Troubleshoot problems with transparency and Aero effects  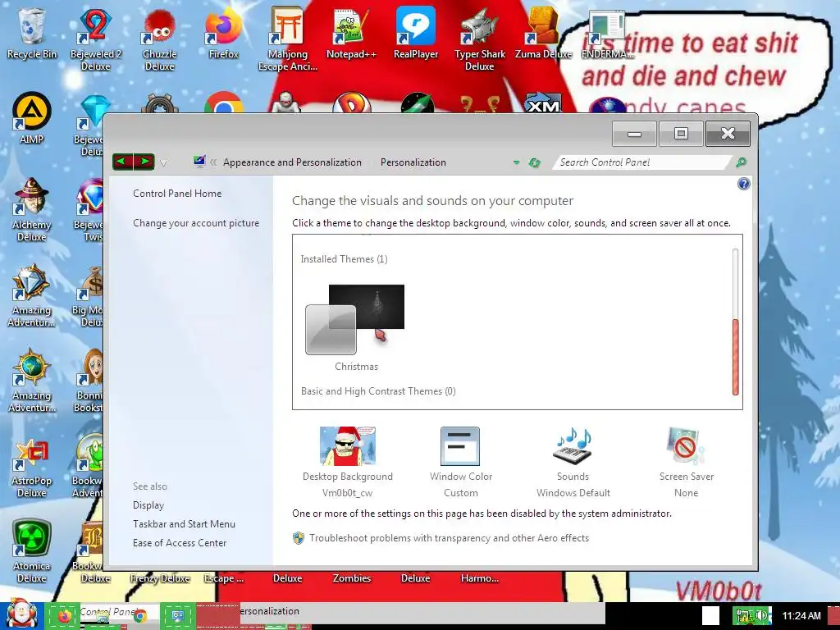point(449,538)
